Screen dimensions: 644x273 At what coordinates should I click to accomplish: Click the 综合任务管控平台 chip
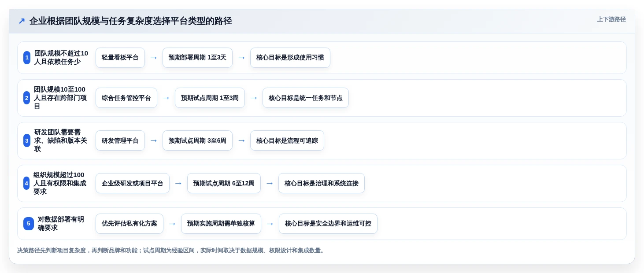click(x=126, y=98)
